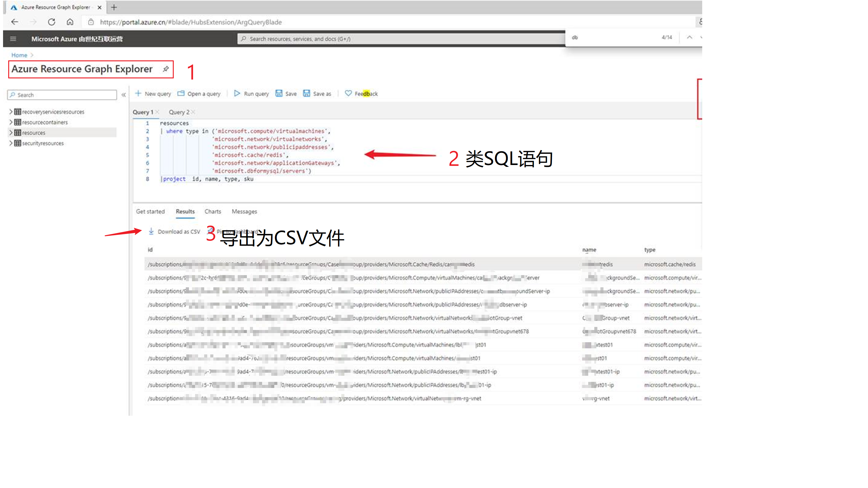Close the Query 1 tab

point(157,112)
